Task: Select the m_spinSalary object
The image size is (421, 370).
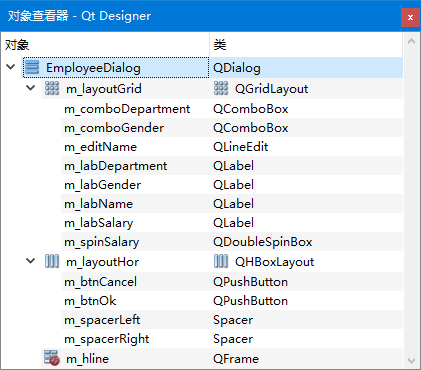Action: tap(101, 242)
